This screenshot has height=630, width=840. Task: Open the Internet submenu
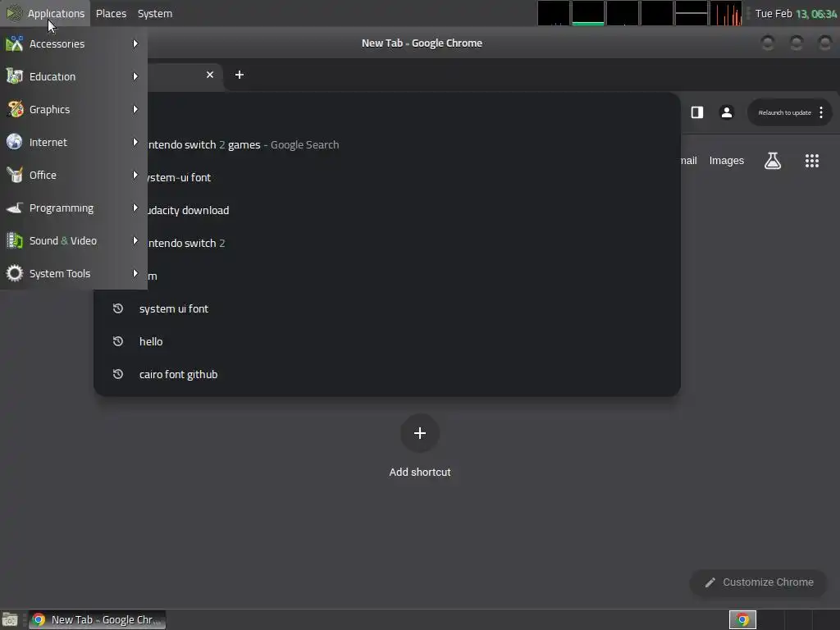pyautogui.click(x=73, y=142)
